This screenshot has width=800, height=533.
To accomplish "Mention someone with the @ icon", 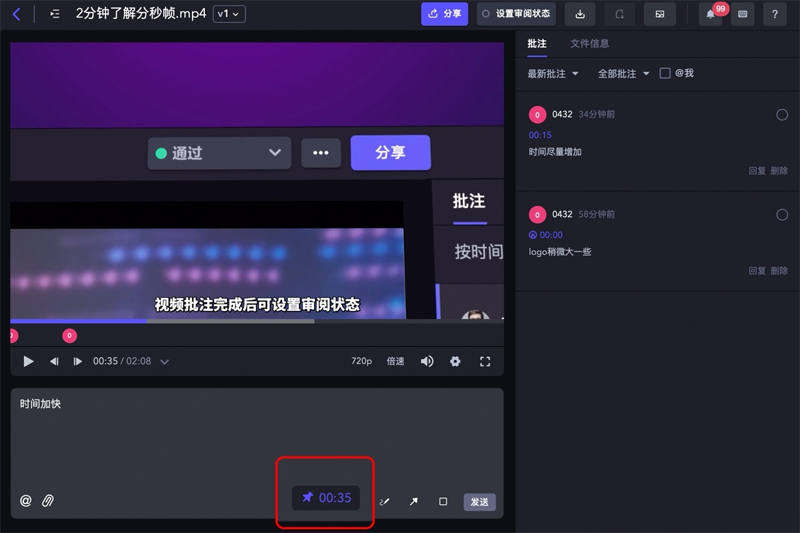I will (x=26, y=501).
